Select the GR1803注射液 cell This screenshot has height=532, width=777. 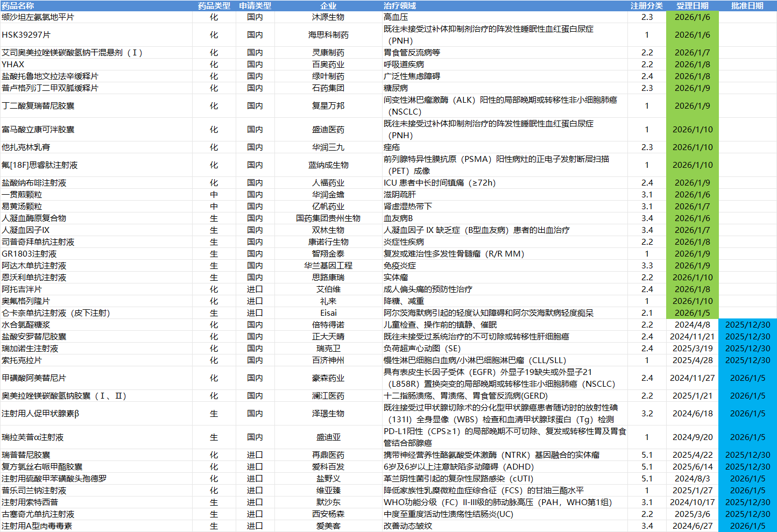[29, 254]
